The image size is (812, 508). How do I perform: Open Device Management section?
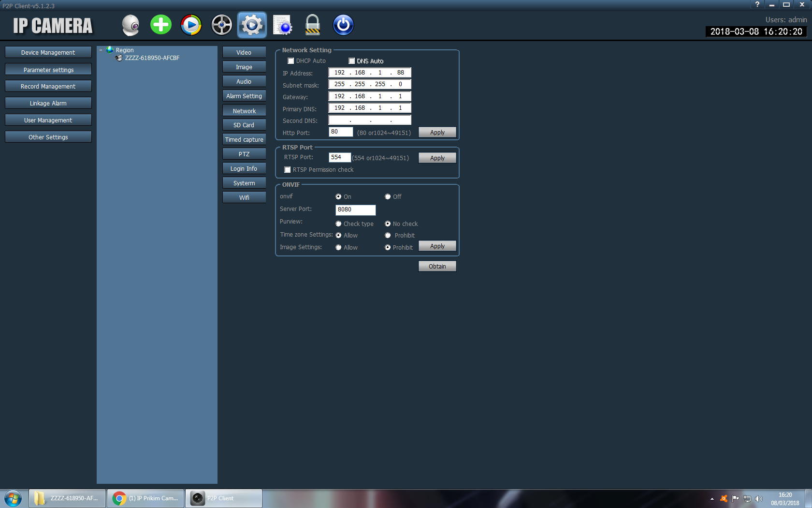[x=48, y=53]
